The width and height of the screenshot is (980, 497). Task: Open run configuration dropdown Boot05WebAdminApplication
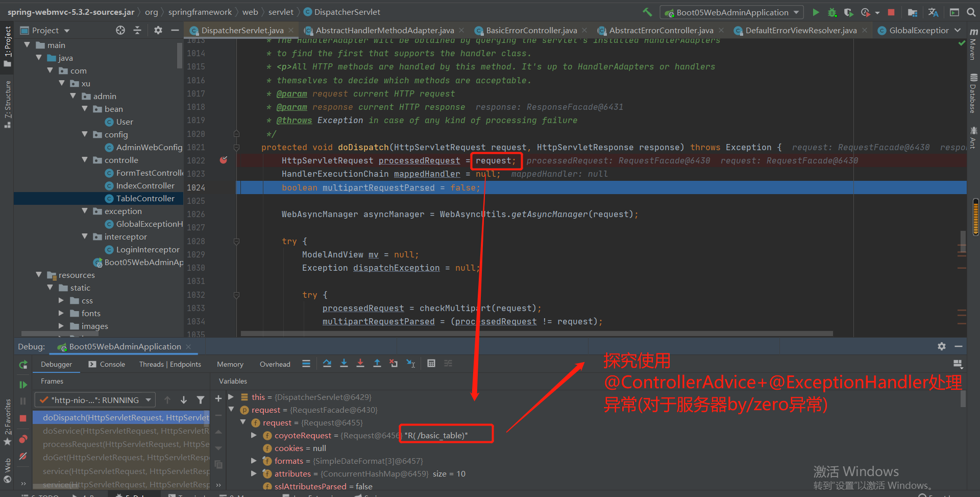click(x=732, y=12)
